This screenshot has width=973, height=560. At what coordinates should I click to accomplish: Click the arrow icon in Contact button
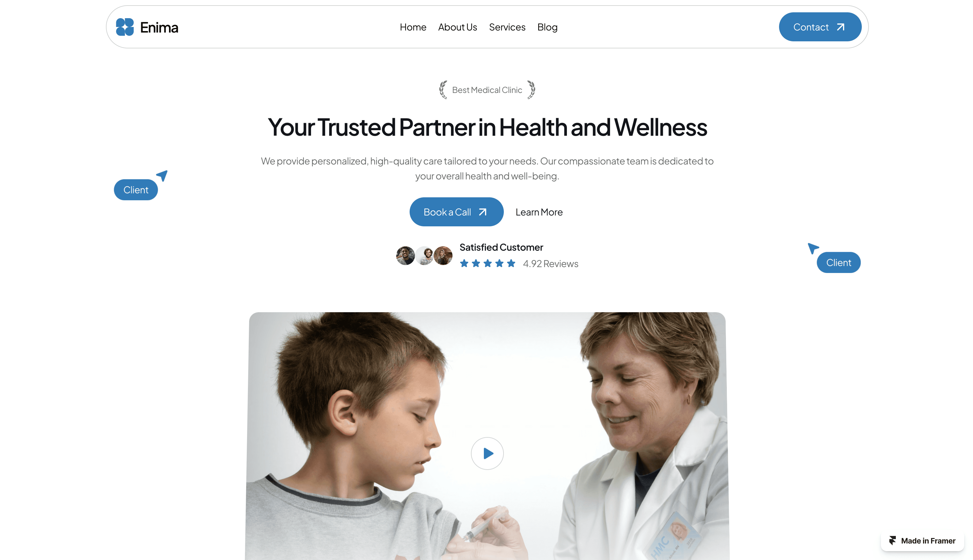coord(841,27)
